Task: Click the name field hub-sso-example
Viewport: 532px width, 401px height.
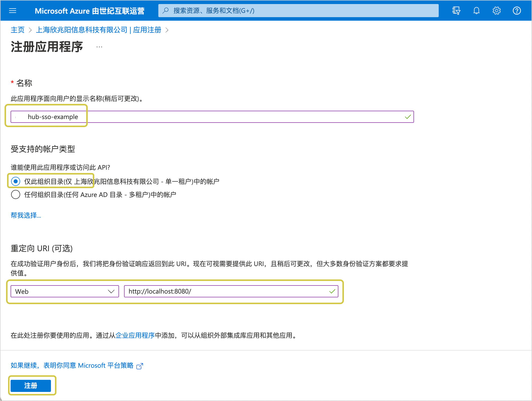Action: pyautogui.click(x=212, y=117)
